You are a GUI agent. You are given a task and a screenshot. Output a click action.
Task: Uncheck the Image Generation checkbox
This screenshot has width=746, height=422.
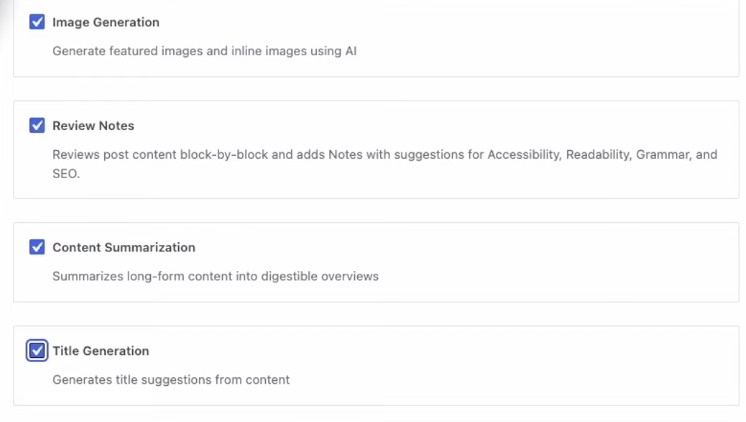pos(37,22)
